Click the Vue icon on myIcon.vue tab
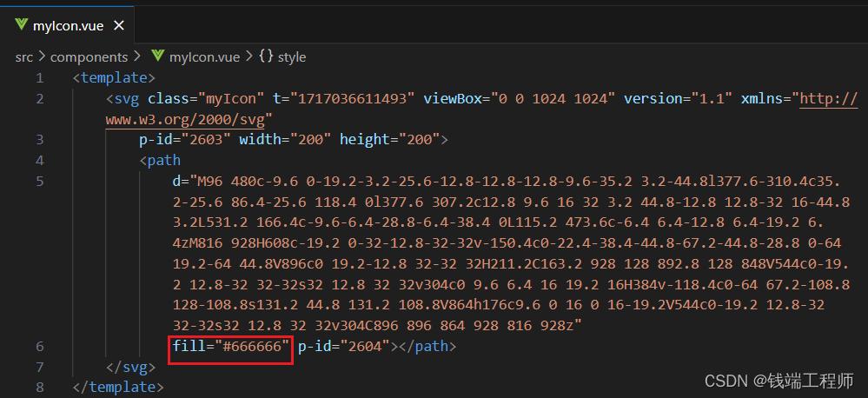 [22, 25]
